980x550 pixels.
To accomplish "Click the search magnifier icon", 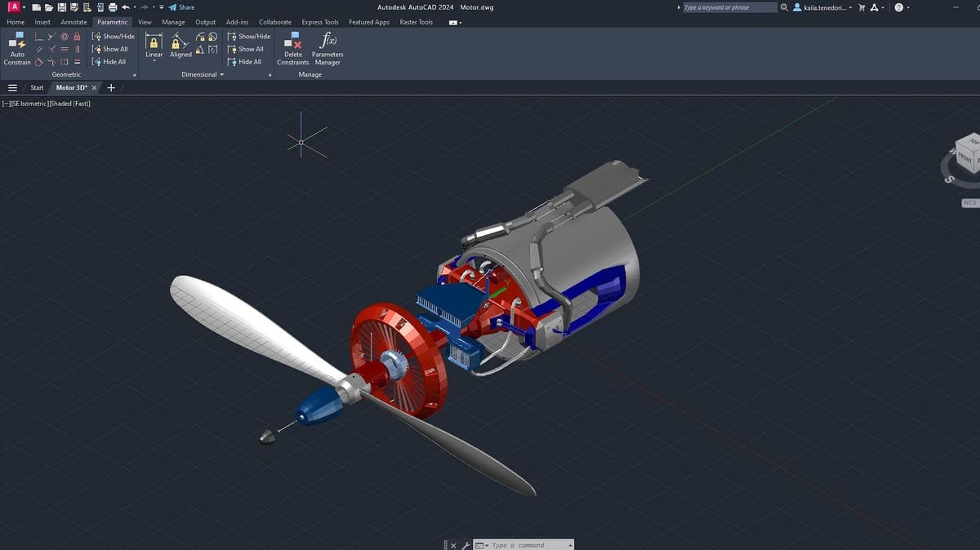I will (785, 7).
